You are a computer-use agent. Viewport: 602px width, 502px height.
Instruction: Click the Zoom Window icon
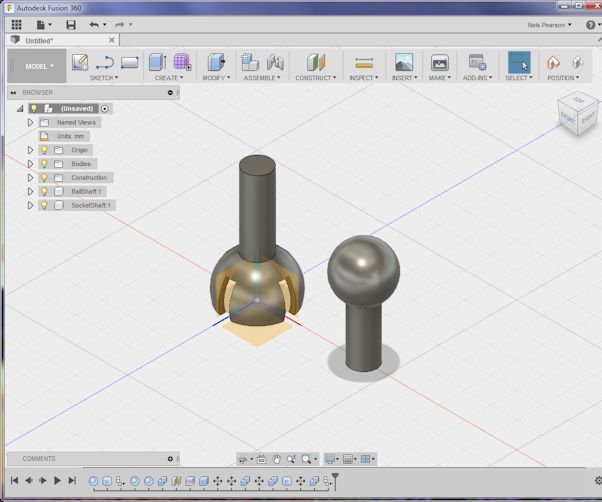tap(291, 459)
